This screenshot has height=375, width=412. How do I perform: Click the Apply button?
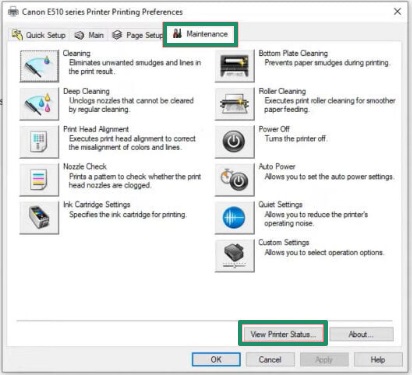click(324, 359)
